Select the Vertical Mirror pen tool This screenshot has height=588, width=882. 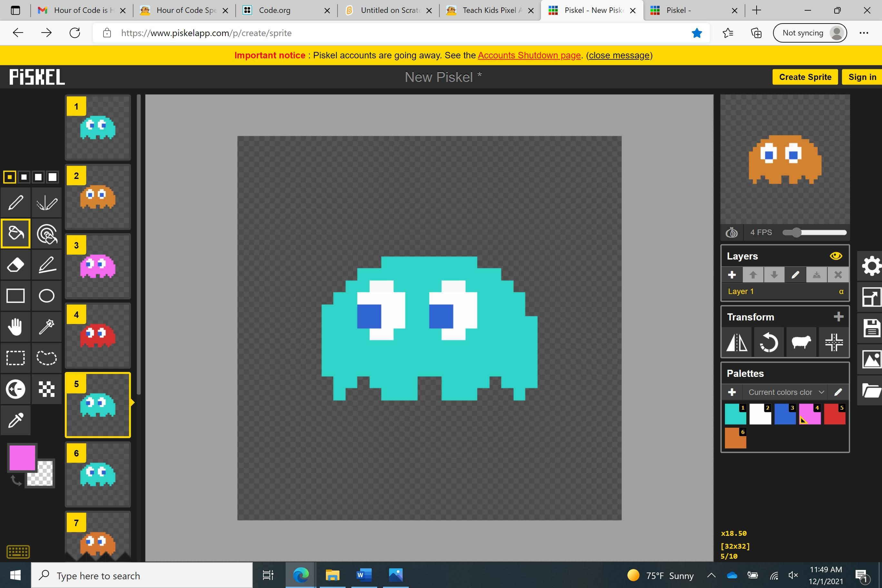pos(46,202)
